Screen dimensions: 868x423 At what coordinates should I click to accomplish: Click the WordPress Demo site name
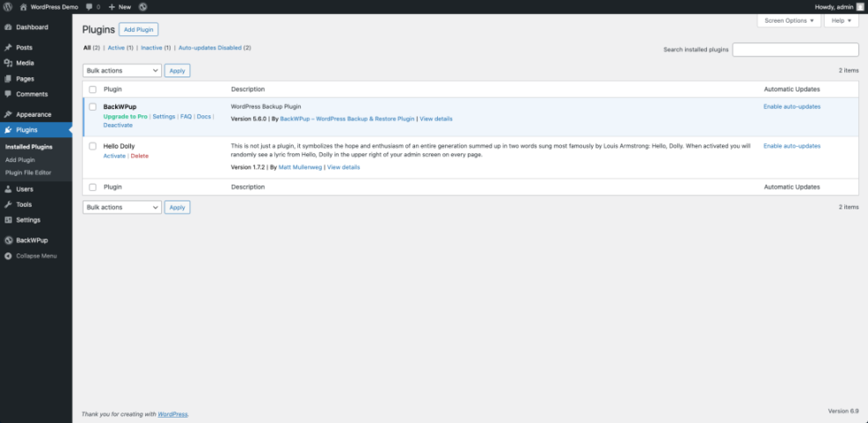(55, 7)
